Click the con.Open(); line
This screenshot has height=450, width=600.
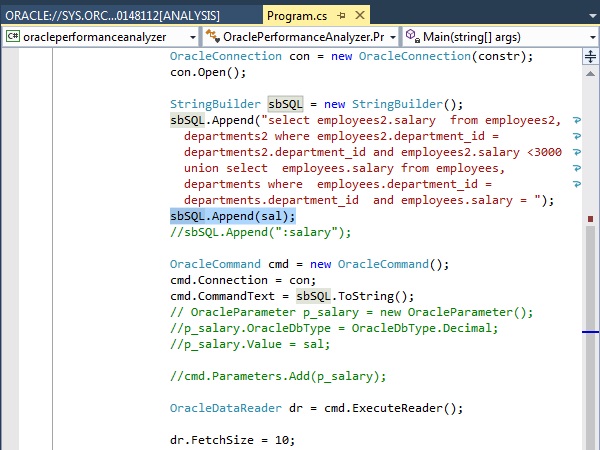pos(208,72)
